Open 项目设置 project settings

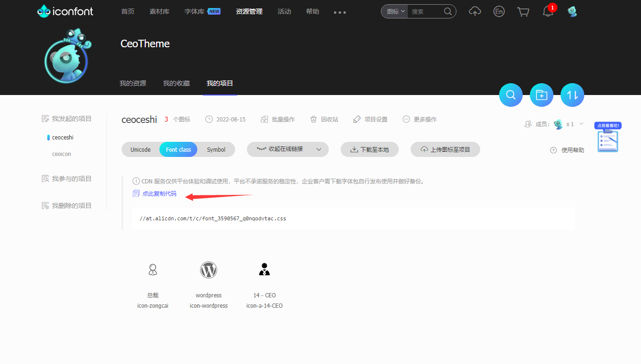[x=370, y=120]
